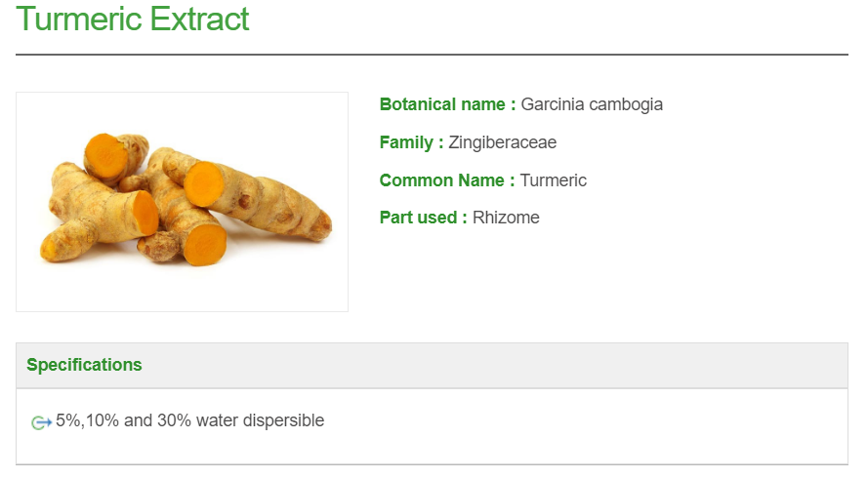Click the horizontal divider below the heading
Screen dimensions: 868x478
click(x=432, y=55)
